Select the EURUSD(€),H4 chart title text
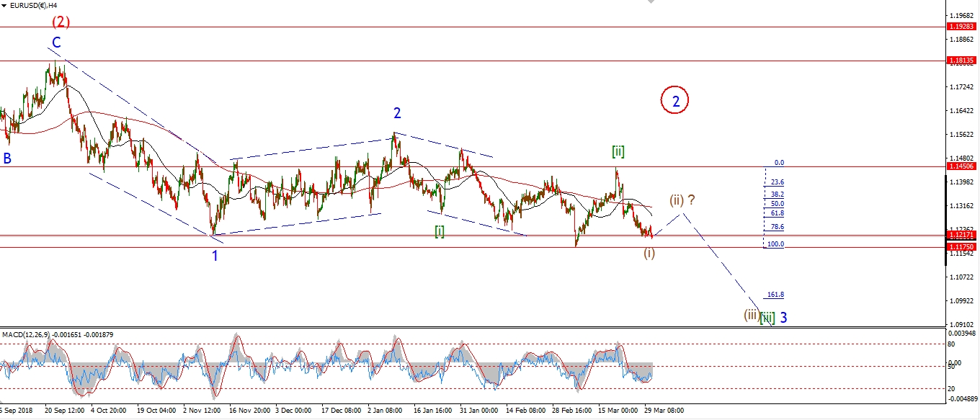This screenshot has height=420, width=980. [x=34, y=5]
